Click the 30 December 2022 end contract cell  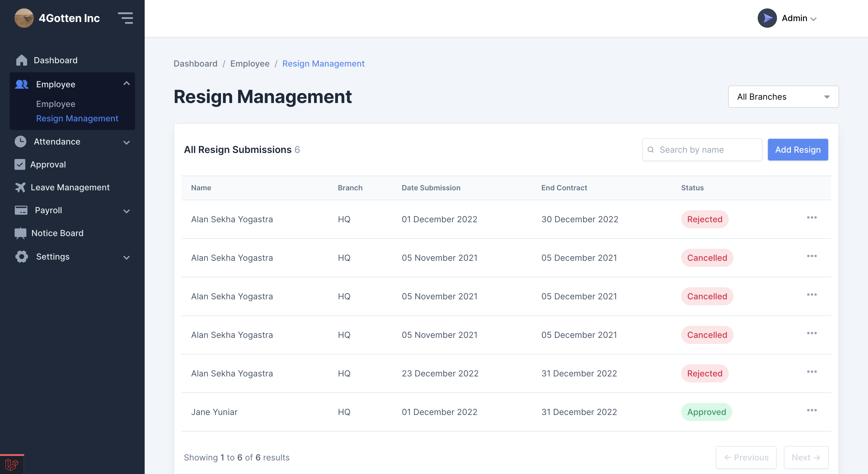point(580,220)
